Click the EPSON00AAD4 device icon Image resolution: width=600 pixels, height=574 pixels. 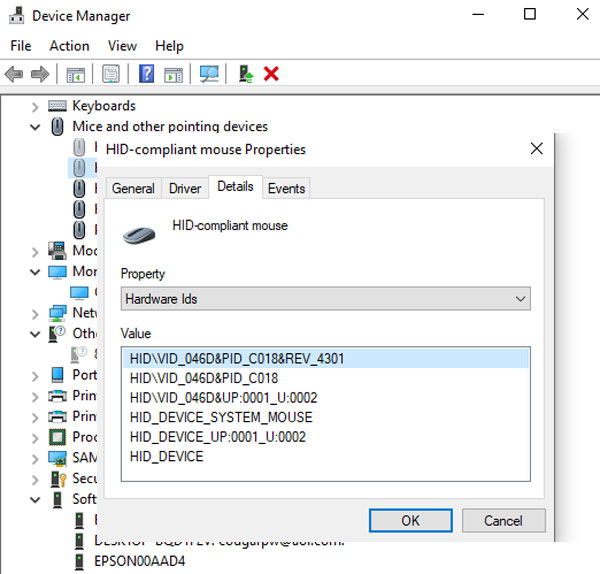coord(79,561)
